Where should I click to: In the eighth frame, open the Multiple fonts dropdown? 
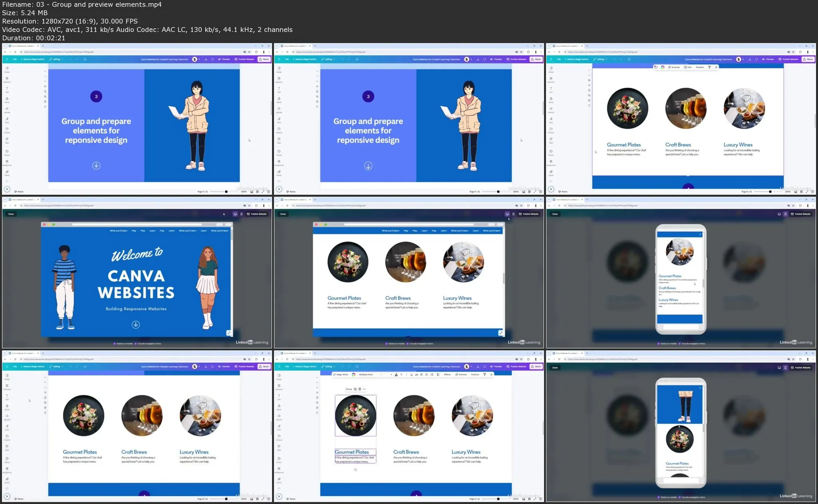tap(366, 374)
